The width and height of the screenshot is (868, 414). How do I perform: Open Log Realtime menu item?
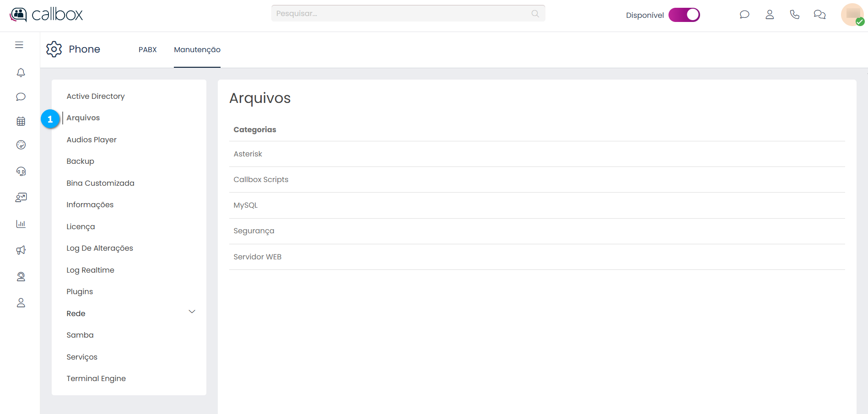click(91, 270)
